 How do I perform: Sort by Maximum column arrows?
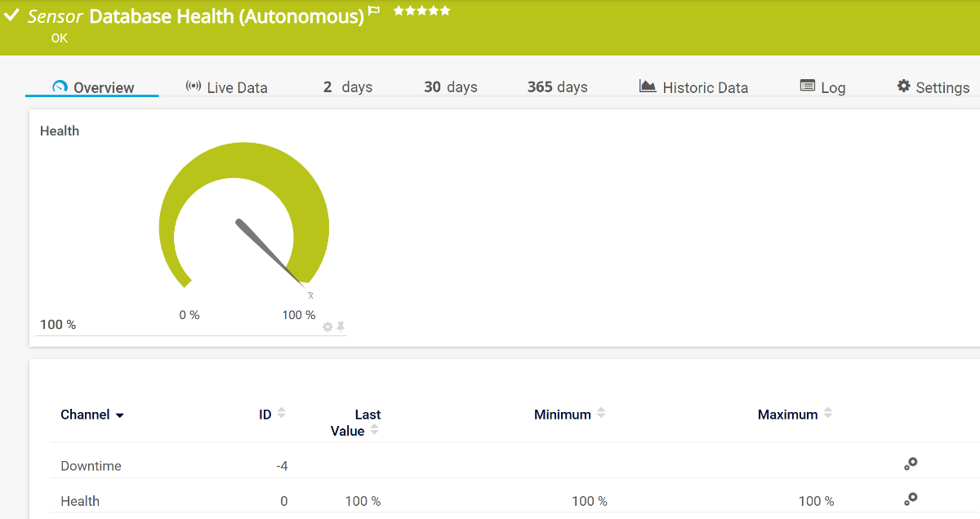click(827, 413)
